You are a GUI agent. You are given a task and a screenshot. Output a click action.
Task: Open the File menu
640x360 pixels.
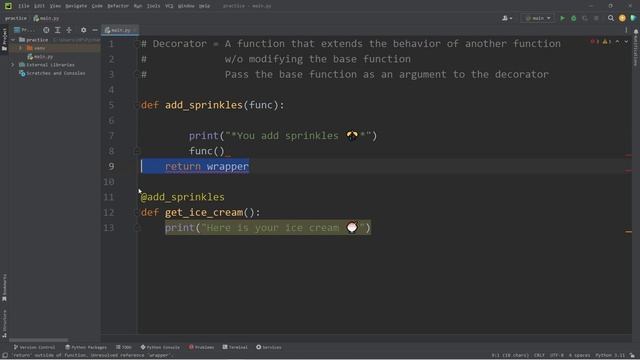click(x=24, y=6)
